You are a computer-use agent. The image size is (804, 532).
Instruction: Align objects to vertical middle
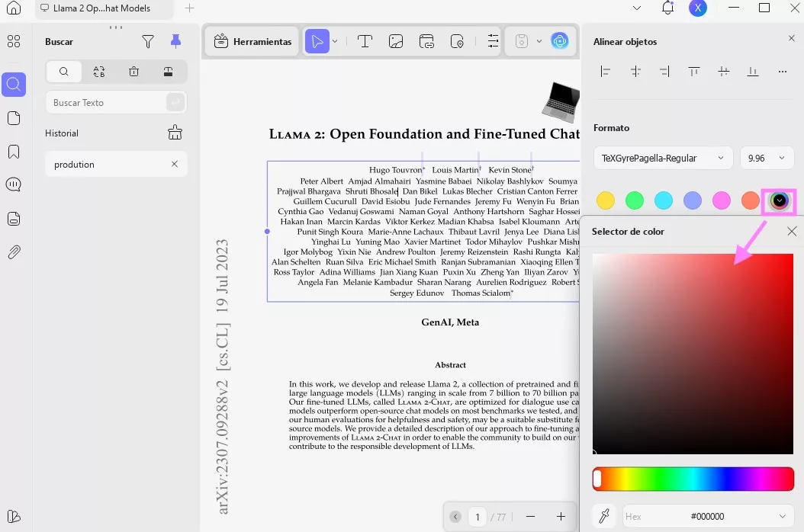click(723, 72)
